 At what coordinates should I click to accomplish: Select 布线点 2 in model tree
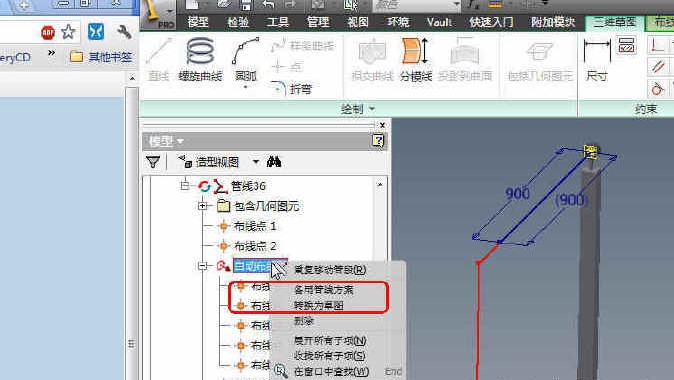pos(254,246)
